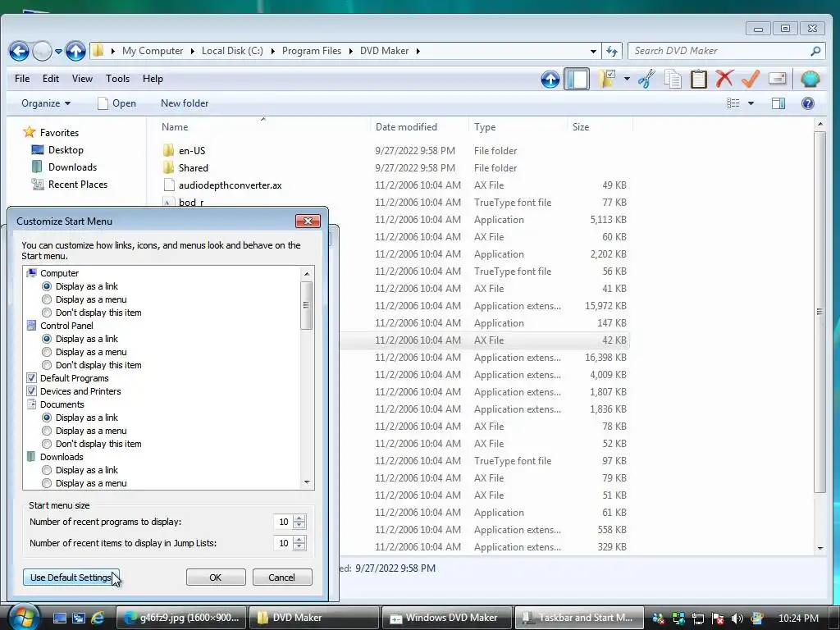The image size is (840, 630).
Task: Click Use Default Settings button
Action: point(71,577)
